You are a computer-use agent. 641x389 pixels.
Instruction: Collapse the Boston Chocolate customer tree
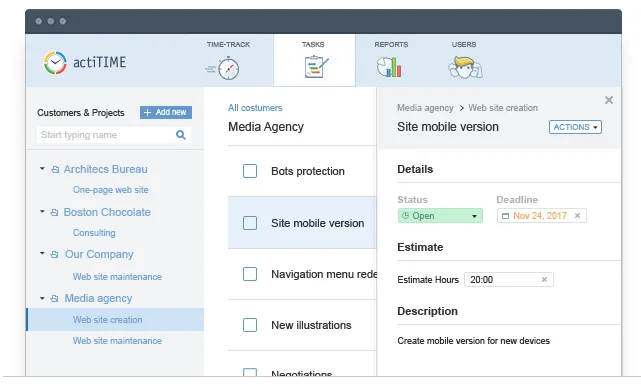click(42, 212)
